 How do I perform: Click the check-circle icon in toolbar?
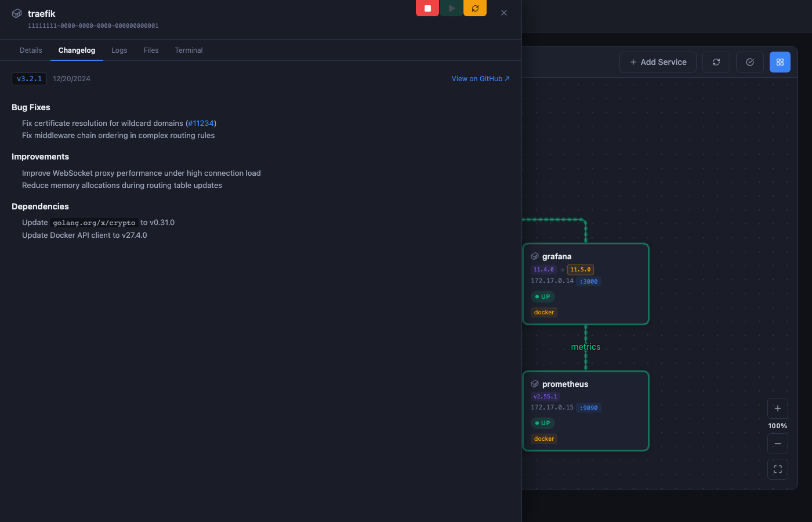point(750,62)
